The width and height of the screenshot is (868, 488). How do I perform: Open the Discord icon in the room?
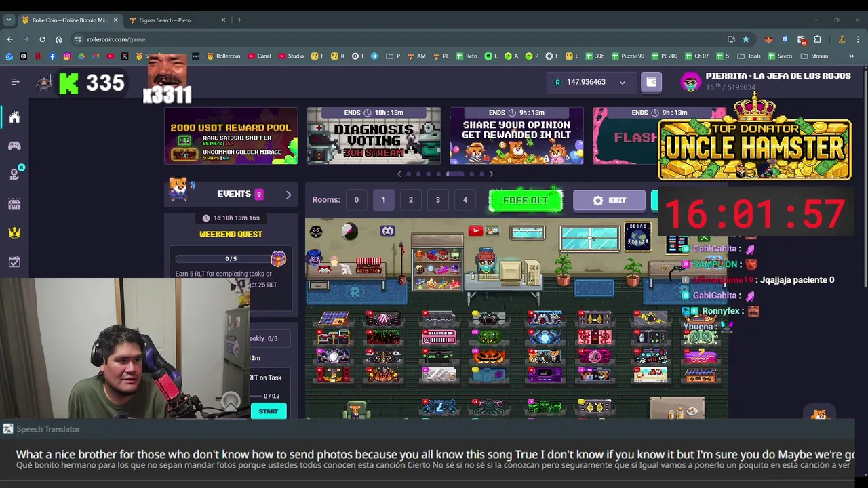coord(387,231)
